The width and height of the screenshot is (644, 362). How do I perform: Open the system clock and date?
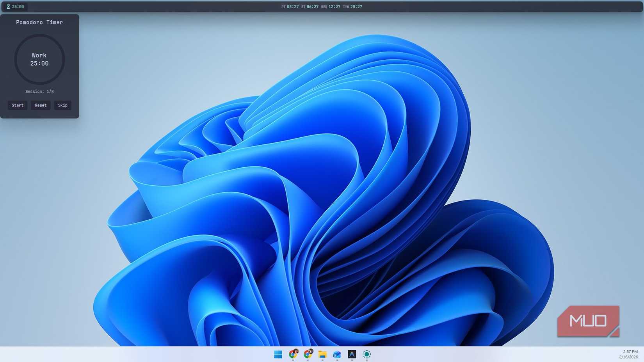click(628, 354)
